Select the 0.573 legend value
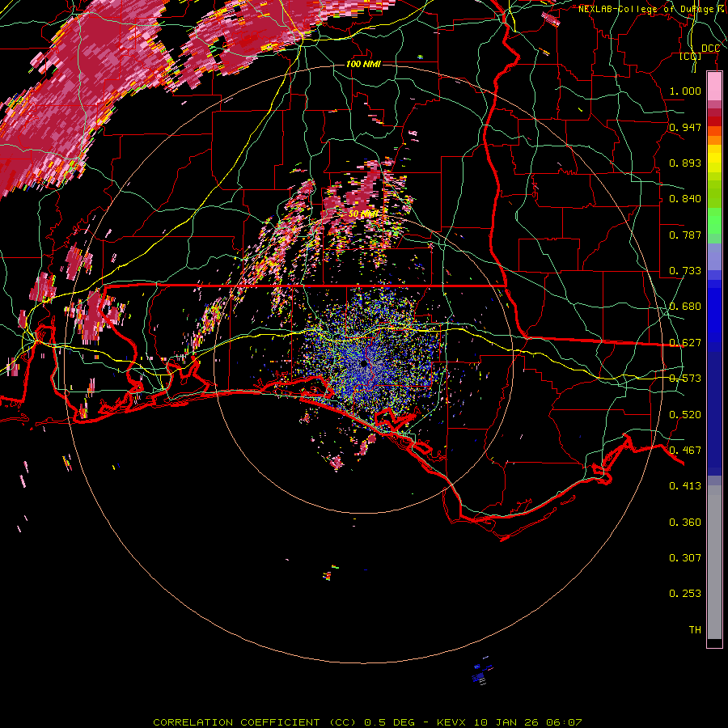This screenshot has width=728, height=728. pyautogui.click(x=685, y=379)
